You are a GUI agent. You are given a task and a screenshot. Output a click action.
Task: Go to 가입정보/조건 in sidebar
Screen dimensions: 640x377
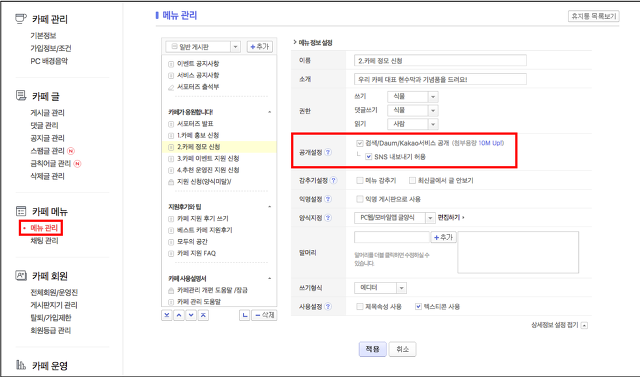pos(51,49)
